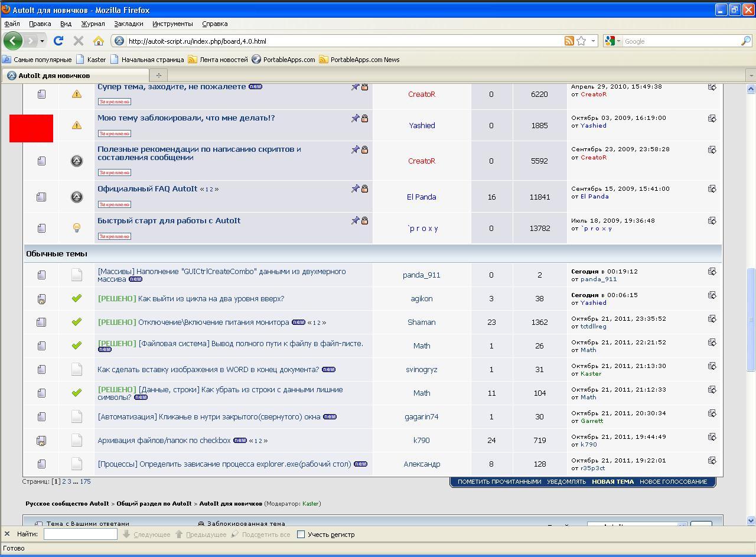Click the 'НОВАЯ ТЕМА' button
Screen dimensions: 756x557
pos(612,481)
